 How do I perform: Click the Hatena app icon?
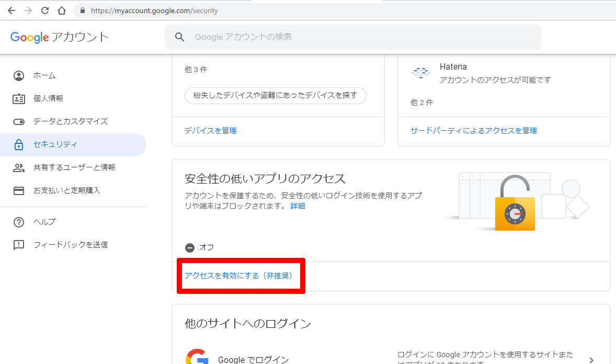point(420,73)
